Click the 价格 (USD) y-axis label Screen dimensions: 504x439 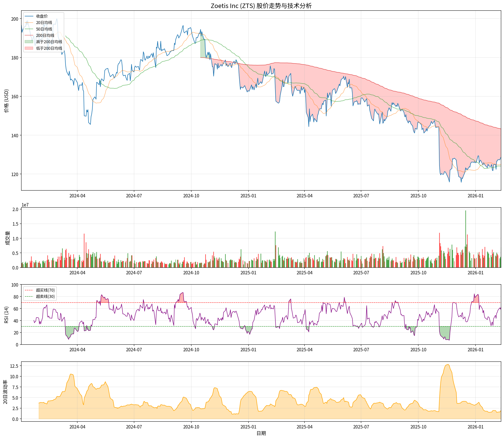click(x=6, y=101)
